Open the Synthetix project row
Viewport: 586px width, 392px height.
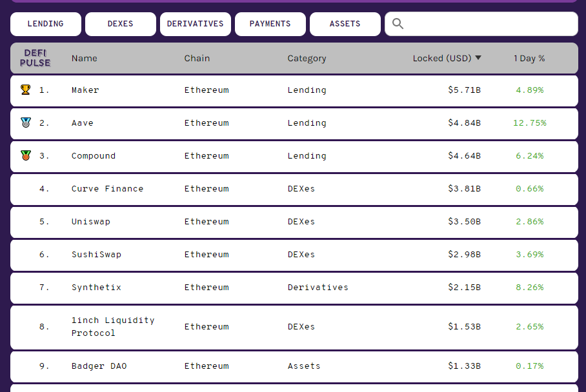pyautogui.click(x=294, y=288)
